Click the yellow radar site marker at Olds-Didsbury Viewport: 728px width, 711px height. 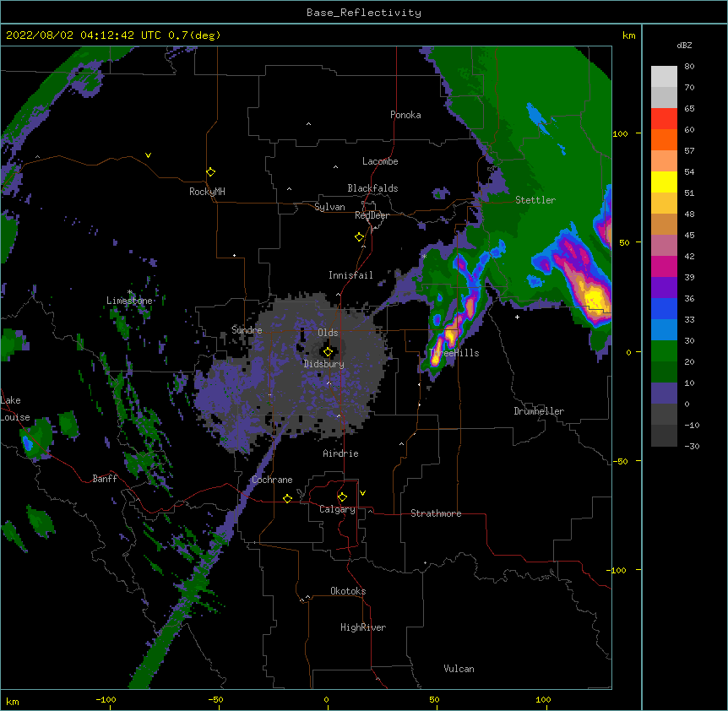click(328, 352)
